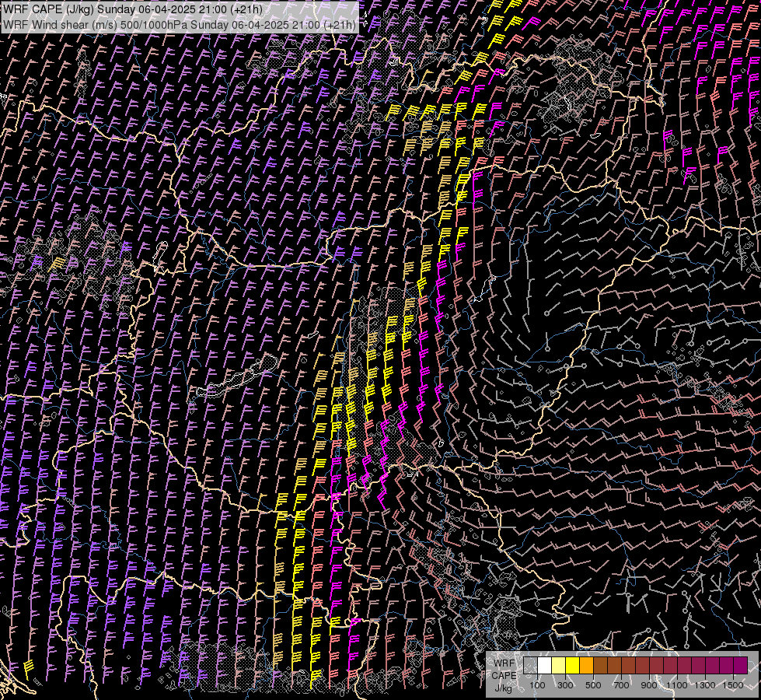Viewport: 761px width, 700px height.
Task: Click the 500 legend value
Action: [x=593, y=685]
